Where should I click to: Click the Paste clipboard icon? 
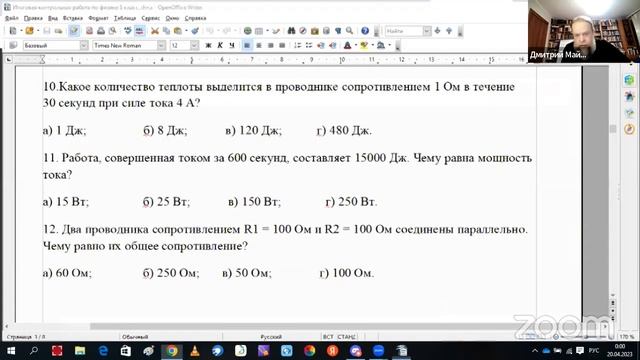[x=178, y=31]
